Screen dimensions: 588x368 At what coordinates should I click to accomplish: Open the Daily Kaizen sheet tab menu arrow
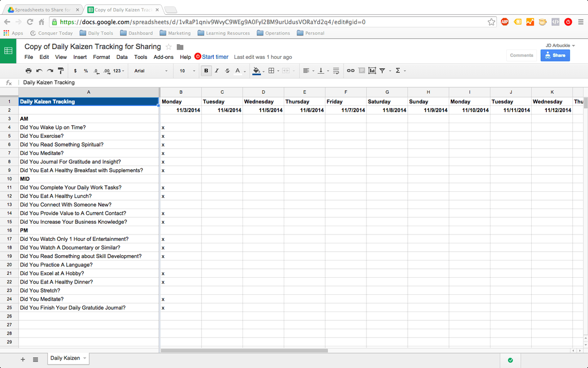[x=85, y=358]
